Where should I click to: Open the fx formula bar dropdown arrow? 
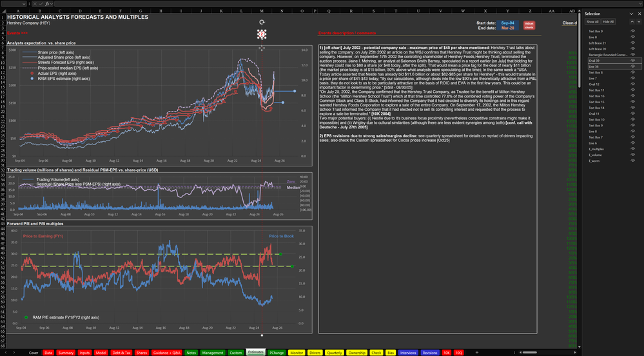click(52, 4)
